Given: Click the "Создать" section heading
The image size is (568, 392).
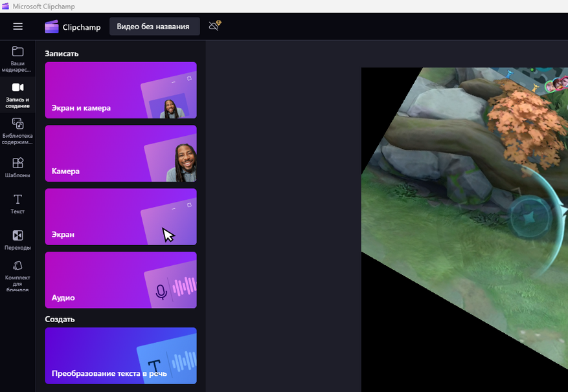Looking at the screenshot, I should pos(60,320).
